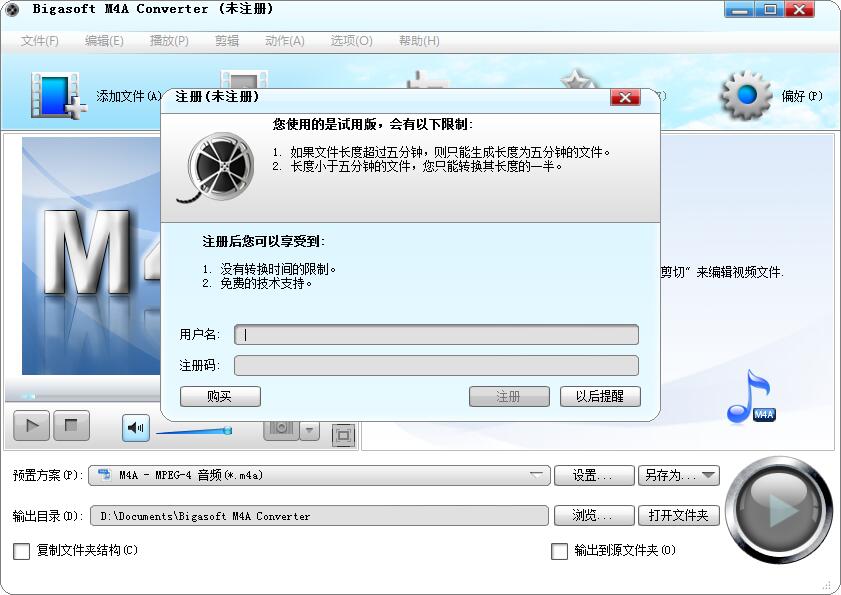Open the 帮助(H) menu
841x595 pixels.
[419, 41]
